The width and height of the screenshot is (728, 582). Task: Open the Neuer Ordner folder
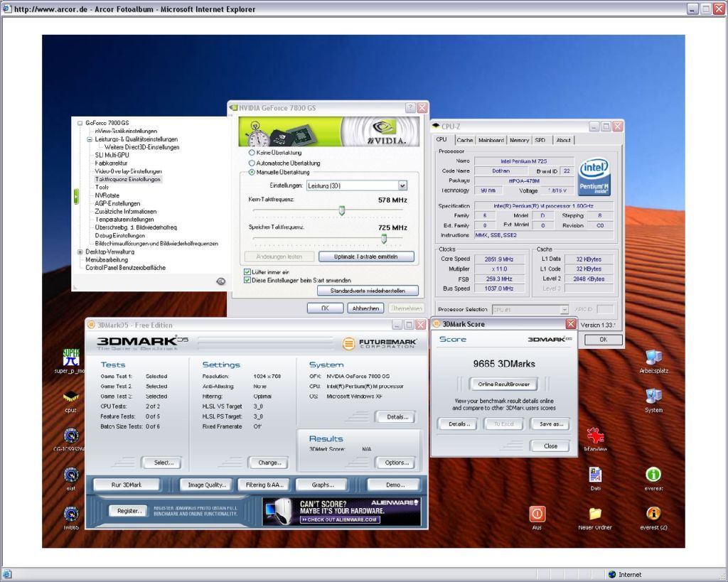595,513
